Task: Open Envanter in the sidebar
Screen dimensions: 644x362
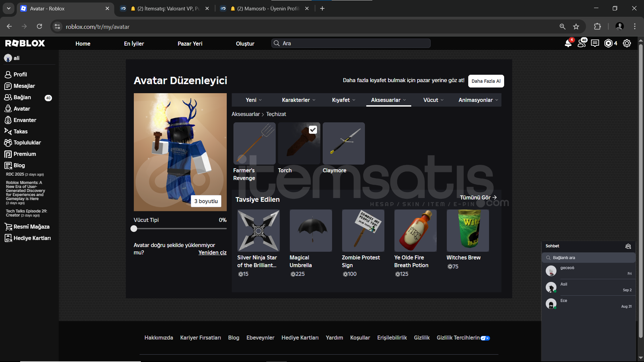Action: 20,120
